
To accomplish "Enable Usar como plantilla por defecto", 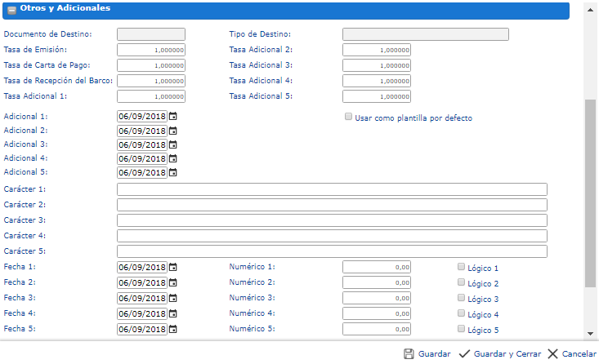I will 348,117.
